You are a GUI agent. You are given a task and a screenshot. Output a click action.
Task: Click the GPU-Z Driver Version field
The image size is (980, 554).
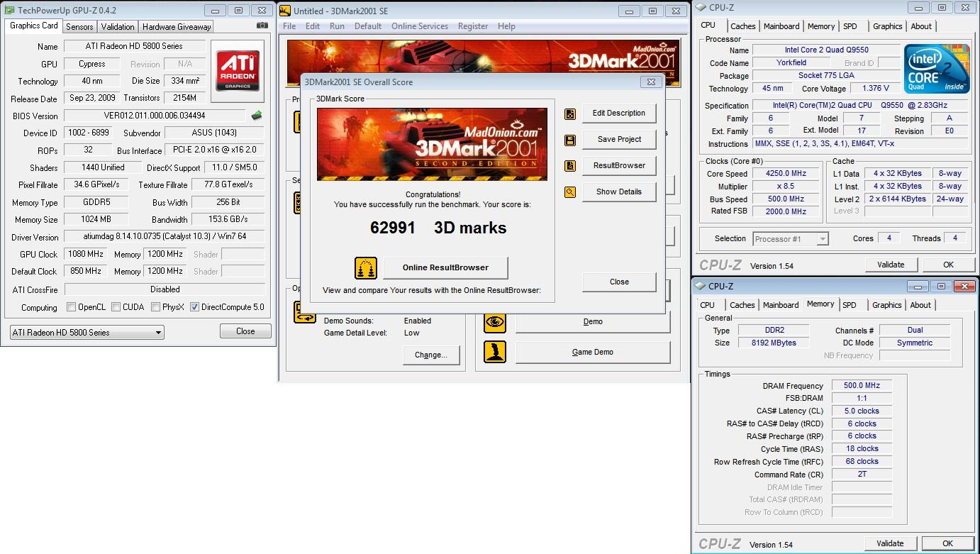164,237
